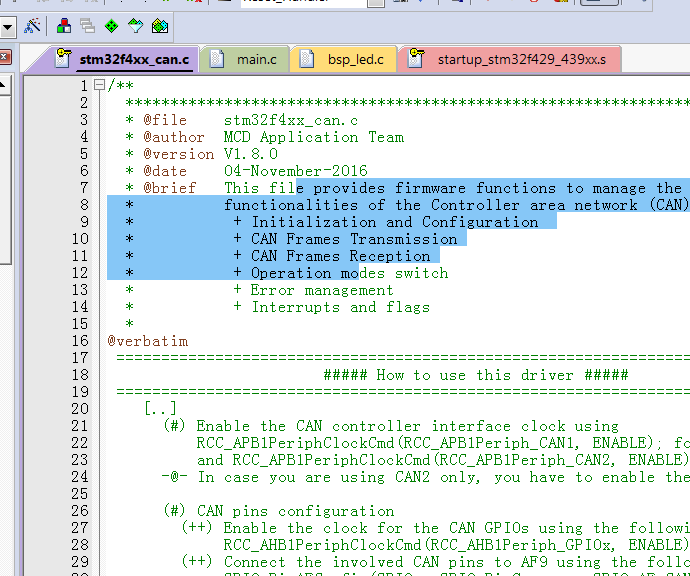The width and height of the screenshot is (690, 576).
Task: Open Options for Target magic wand
Action: 32,25
